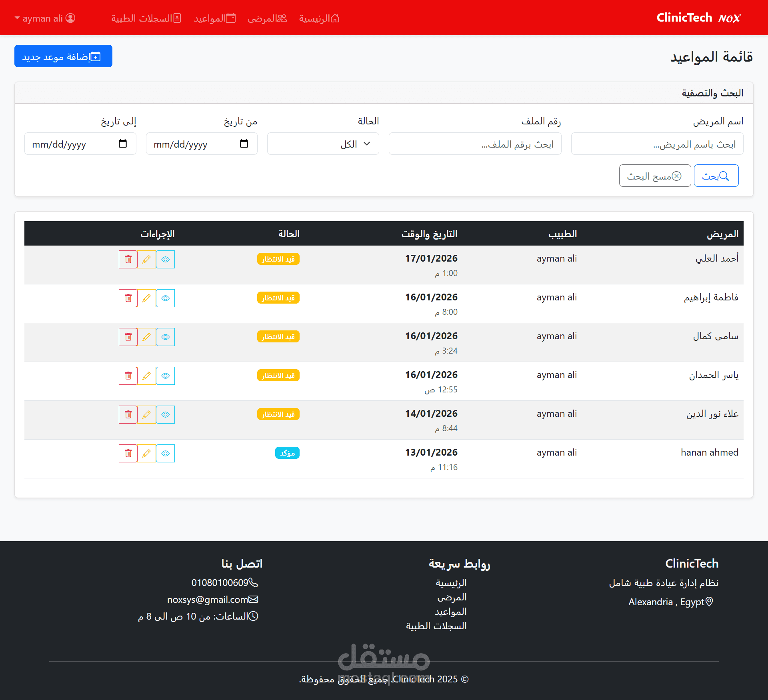
Task: Click مسح البحث clear button
Action: (654, 176)
